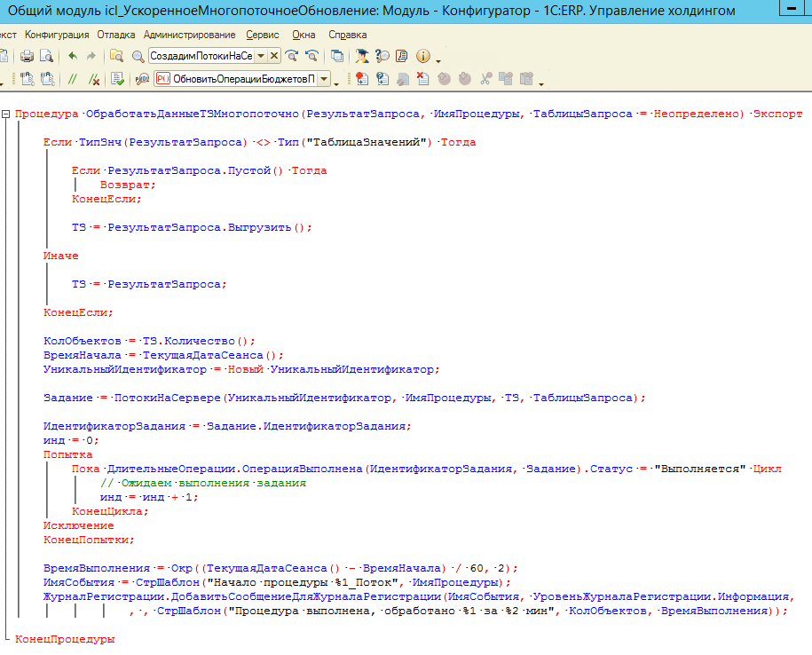812x655 pixels.
Task: Find the next occurrence
Action: click(292, 56)
